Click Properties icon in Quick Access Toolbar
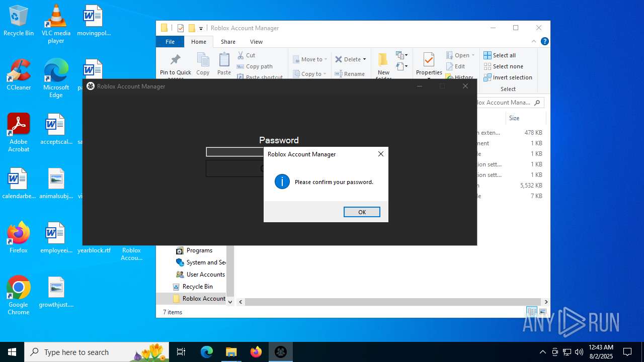 coord(181,28)
